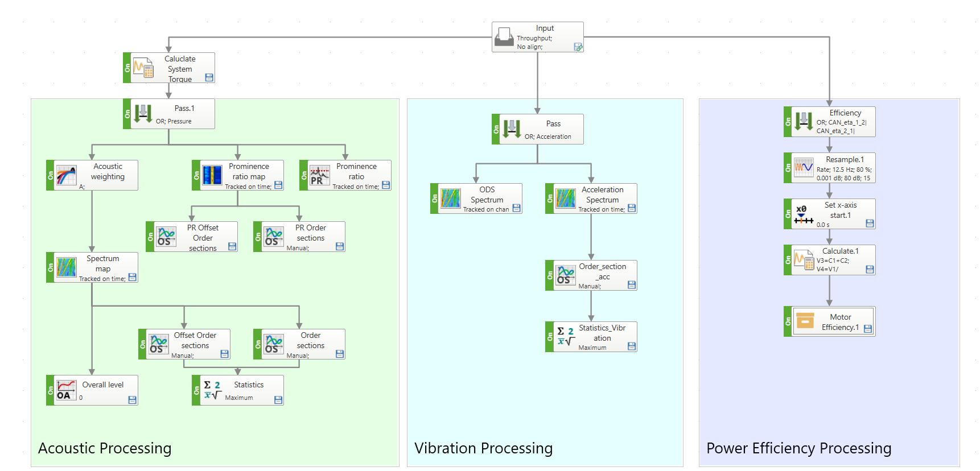Image resolution: width=980 pixels, height=471 pixels.
Task: Click the Calculate.1 calculator icon
Action: coord(804,260)
